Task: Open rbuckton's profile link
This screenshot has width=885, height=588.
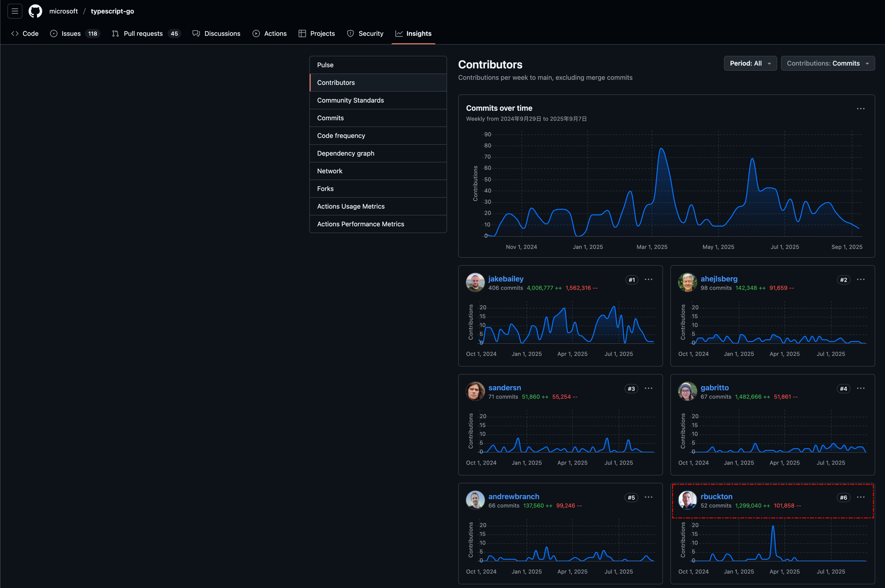Action: tap(716, 496)
